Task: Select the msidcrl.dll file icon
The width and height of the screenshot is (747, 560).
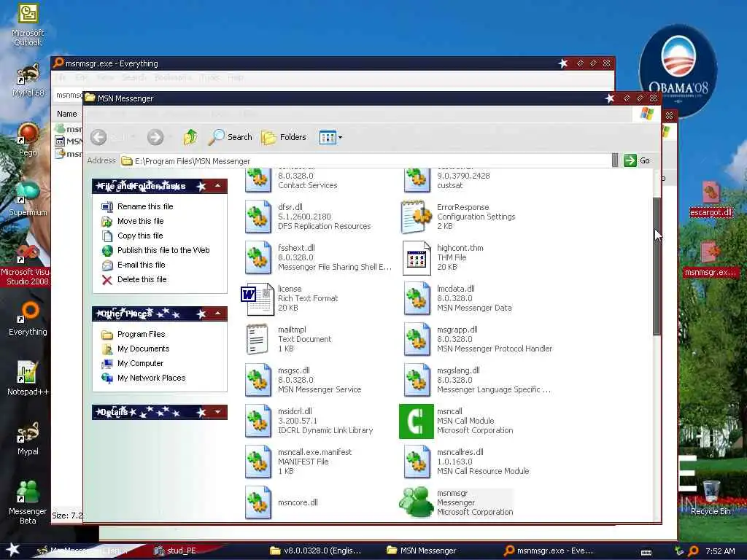Action: pyautogui.click(x=258, y=421)
